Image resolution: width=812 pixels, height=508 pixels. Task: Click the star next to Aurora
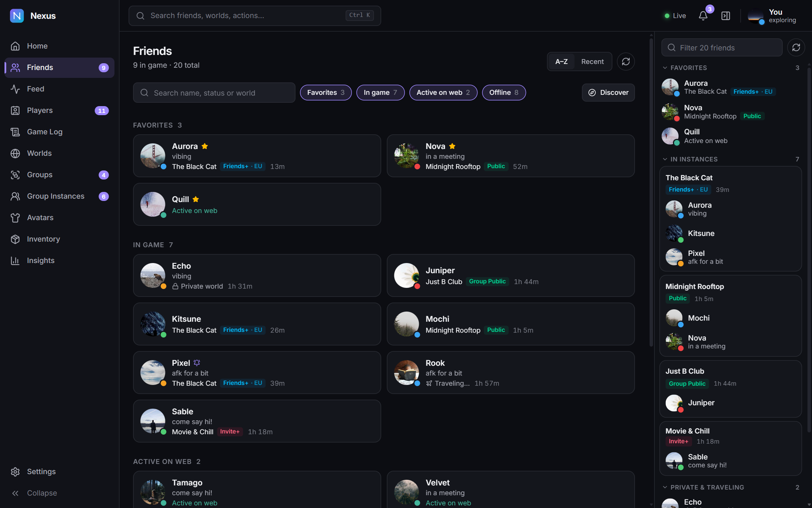coord(205,146)
